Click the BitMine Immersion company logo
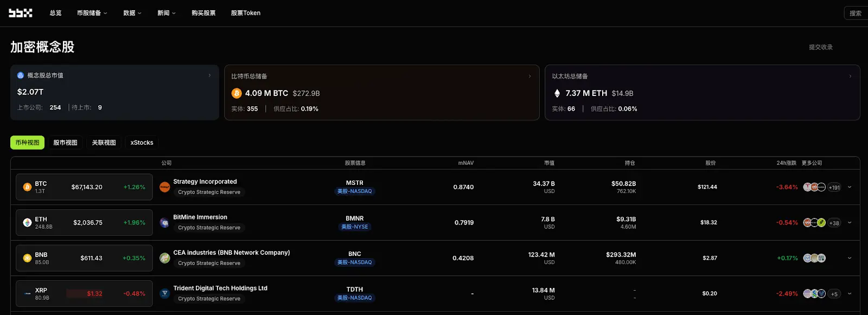The width and height of the screenshot is (868, 315). click(x=165, y=222)
